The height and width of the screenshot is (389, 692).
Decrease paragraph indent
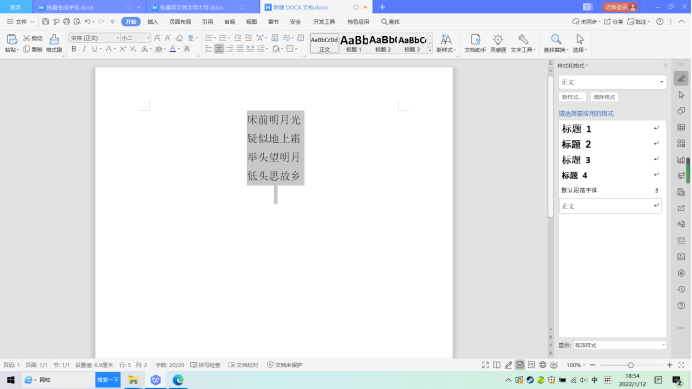[238, 38]
